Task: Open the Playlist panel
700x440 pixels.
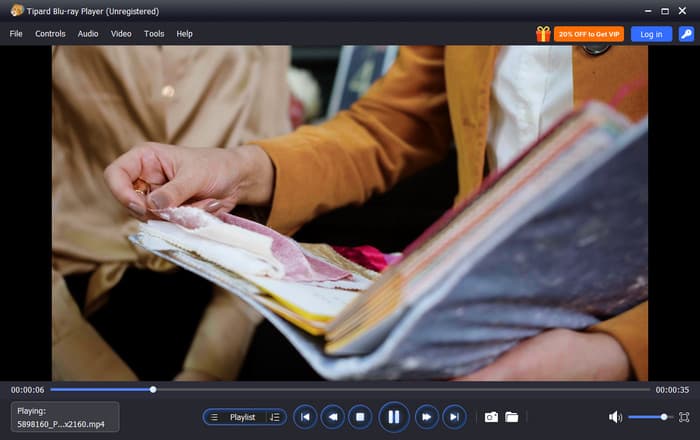Action: (244, 417)
